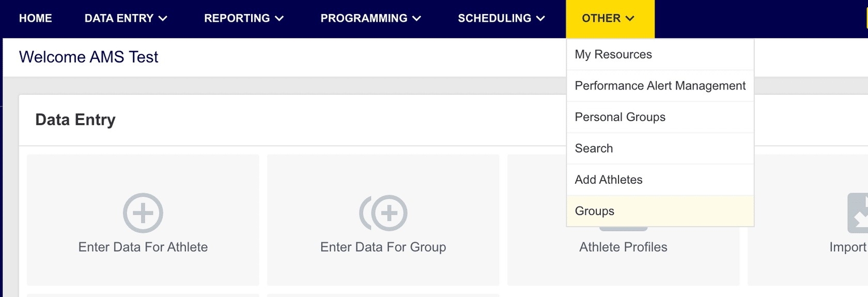
Task: Select My Resources from the Other menu
Action: point(660,54)
